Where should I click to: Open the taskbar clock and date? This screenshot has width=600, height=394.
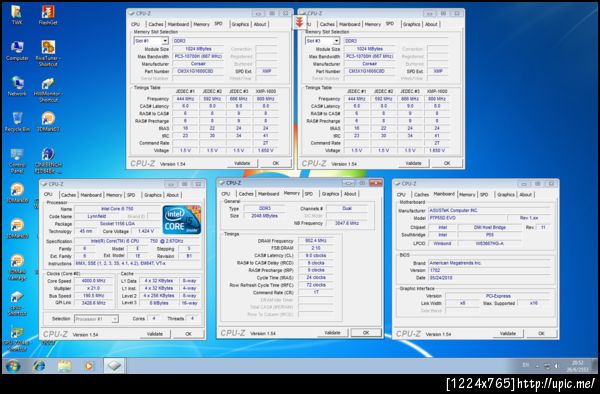[577, 366]
